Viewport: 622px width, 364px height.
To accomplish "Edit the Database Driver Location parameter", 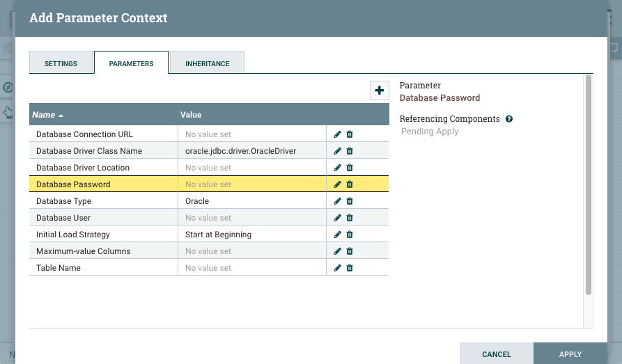I will (x=338, y=168).
